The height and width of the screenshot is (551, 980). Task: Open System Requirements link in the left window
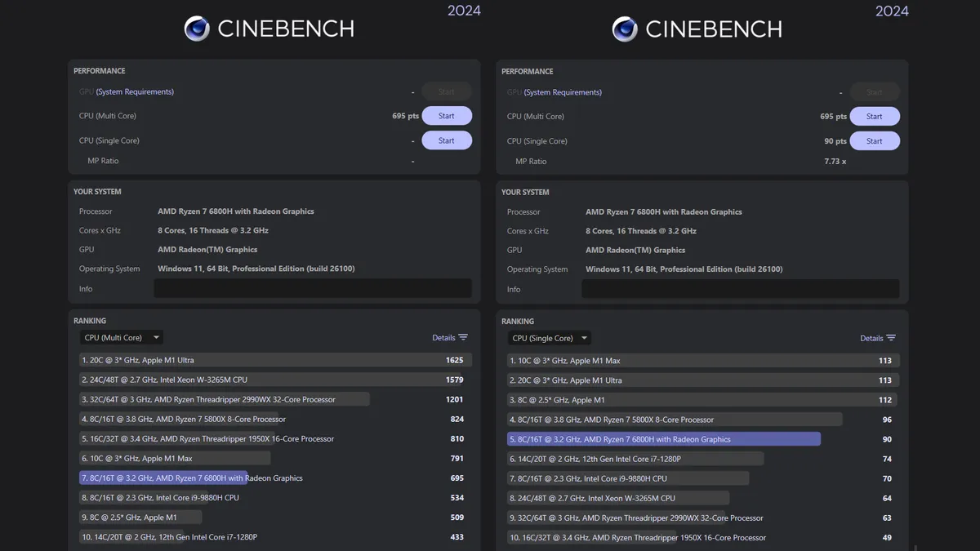[135, 91]
